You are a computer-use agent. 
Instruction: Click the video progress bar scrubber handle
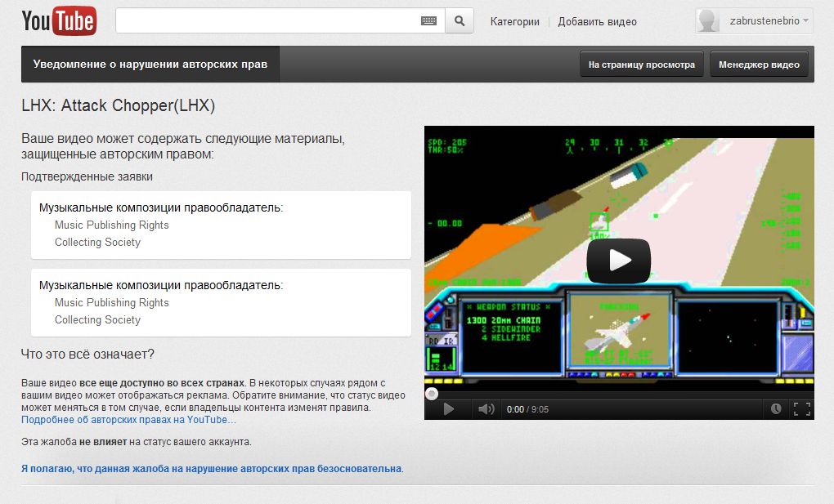point(432,394)
